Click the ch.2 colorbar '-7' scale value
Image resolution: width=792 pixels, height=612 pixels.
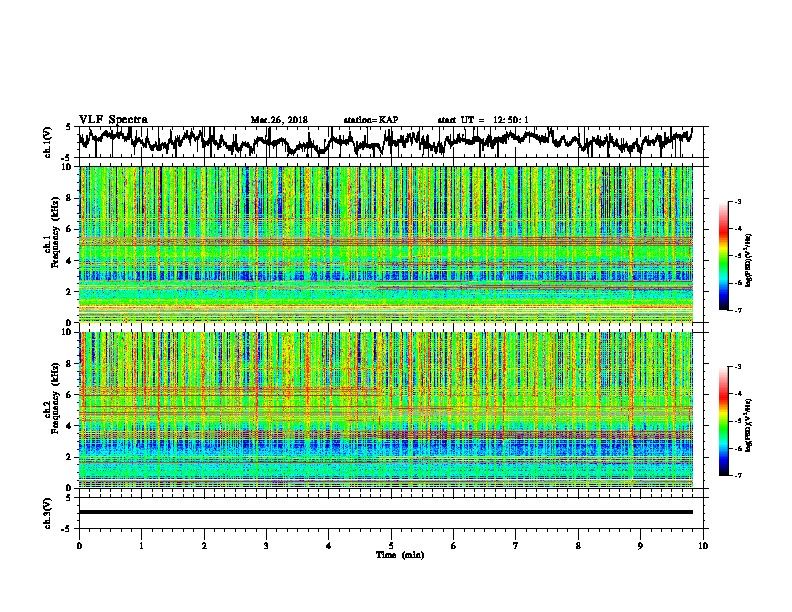pyautogui.click(x=738, y=475)
